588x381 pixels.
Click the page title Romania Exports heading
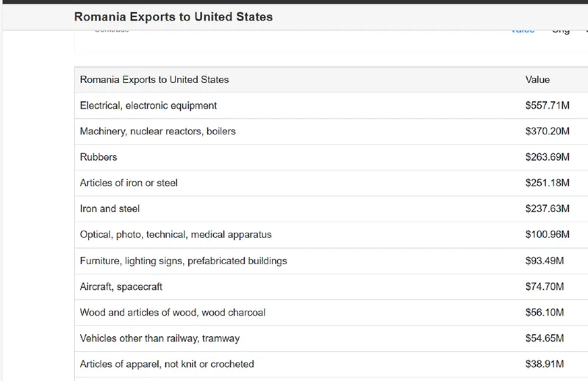pos(173,16)
